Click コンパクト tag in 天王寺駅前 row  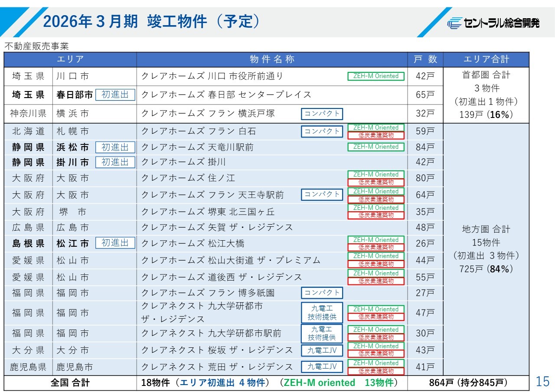click(322, 195)
